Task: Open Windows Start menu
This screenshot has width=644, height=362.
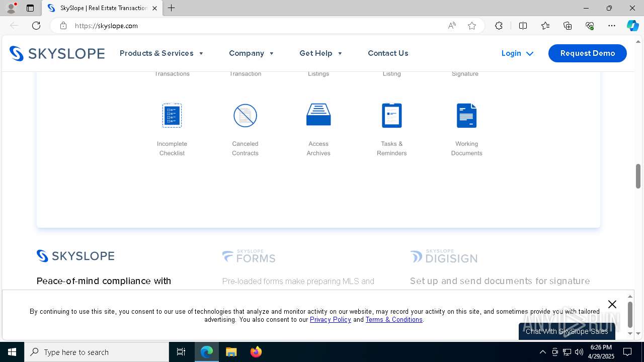Action: [x=12, y=352]
